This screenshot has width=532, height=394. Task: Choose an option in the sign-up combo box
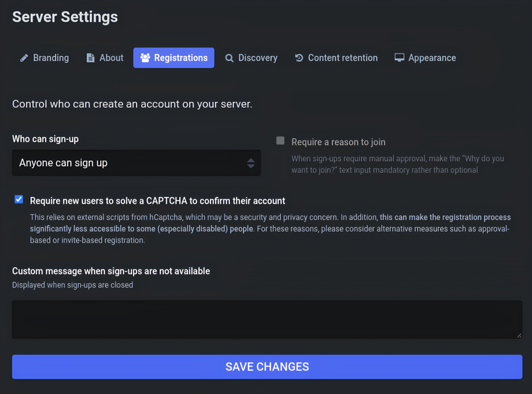136,163
